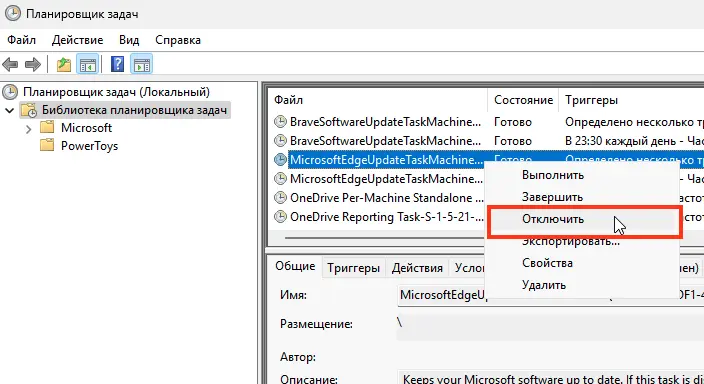The height and width of the screenshot is (384, 704).
Task: Toggle the action pane toolbar icon
Action: (141, 64)
